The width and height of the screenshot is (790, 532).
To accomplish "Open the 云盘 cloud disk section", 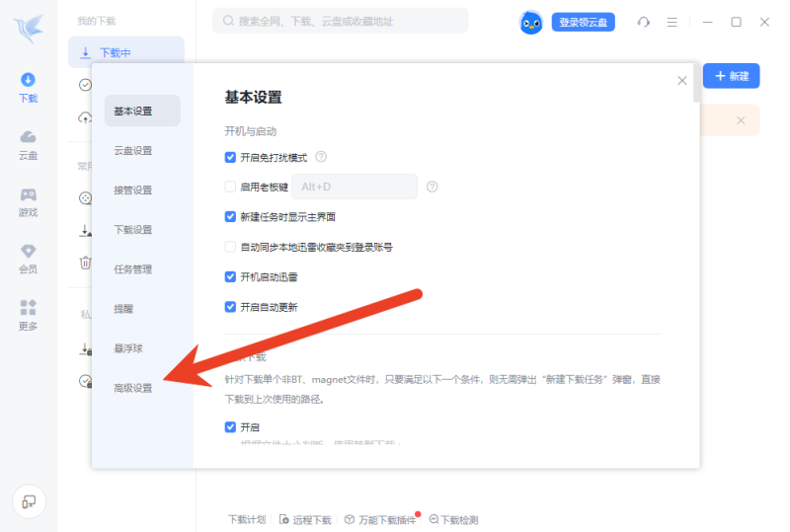I will 29,145.
